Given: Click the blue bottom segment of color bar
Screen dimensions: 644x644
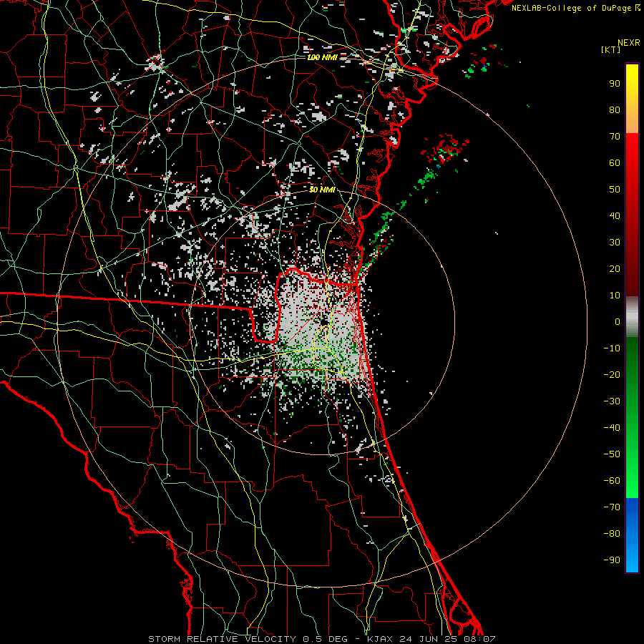Looking at the screenshot, I should click(x=632, y=535).
